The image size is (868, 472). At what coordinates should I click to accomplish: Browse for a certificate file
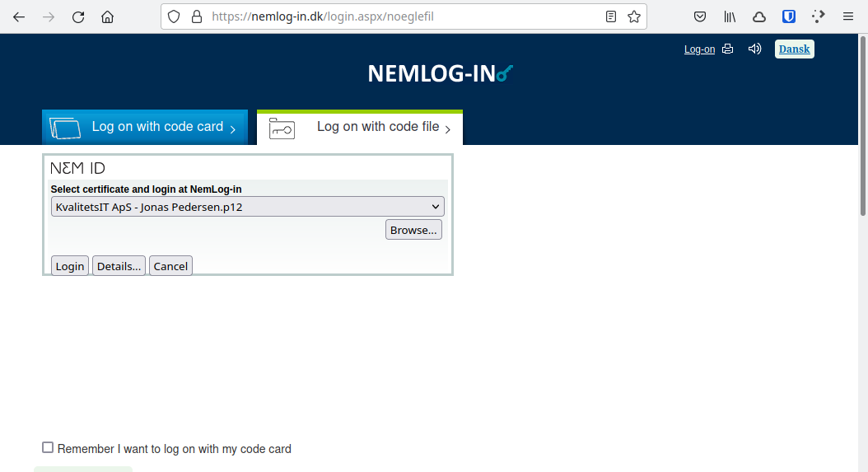[x=413, y=230]
